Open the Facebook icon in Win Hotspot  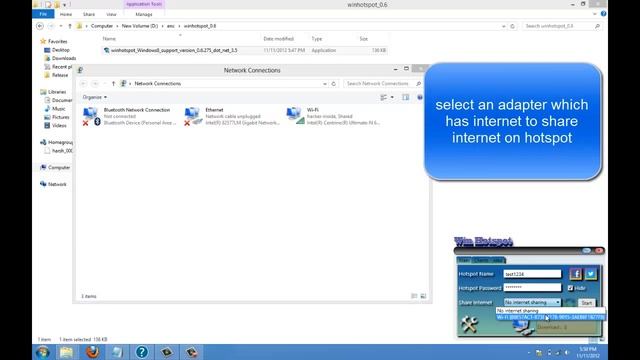576,274
